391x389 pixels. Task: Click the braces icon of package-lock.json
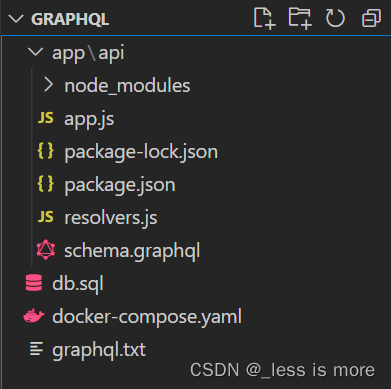(46, 151)
